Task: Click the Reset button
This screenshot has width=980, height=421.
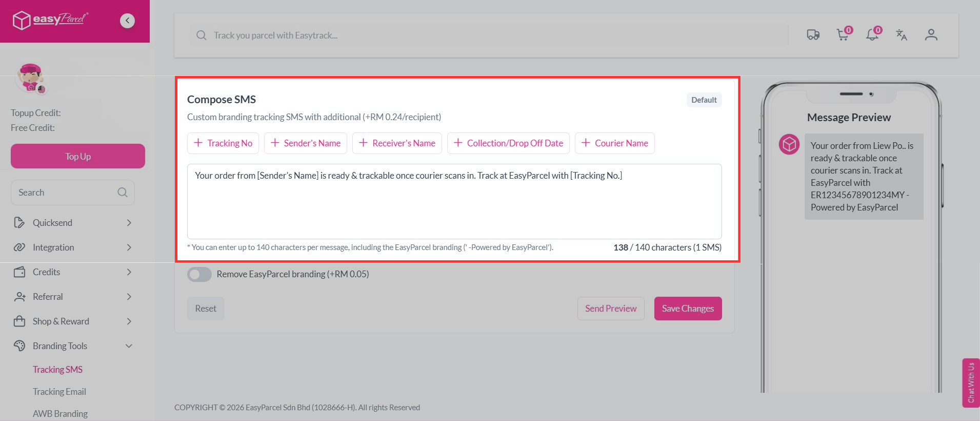Action: pos(206,309)
